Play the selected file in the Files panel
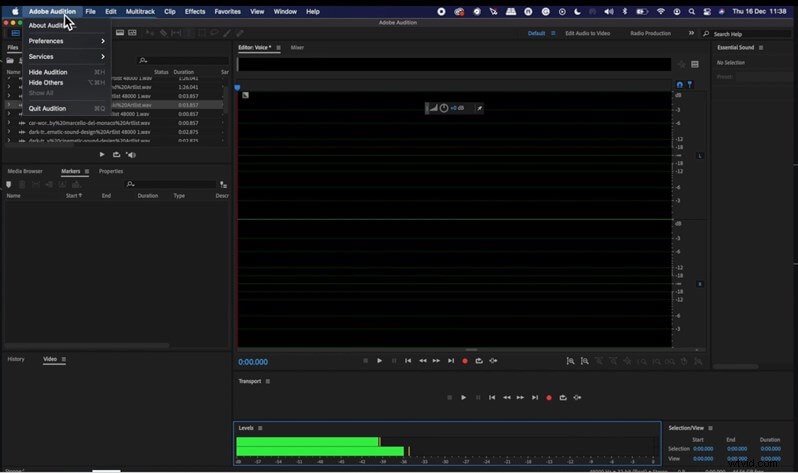Screen dimensions: 798x473 point(102,154)
